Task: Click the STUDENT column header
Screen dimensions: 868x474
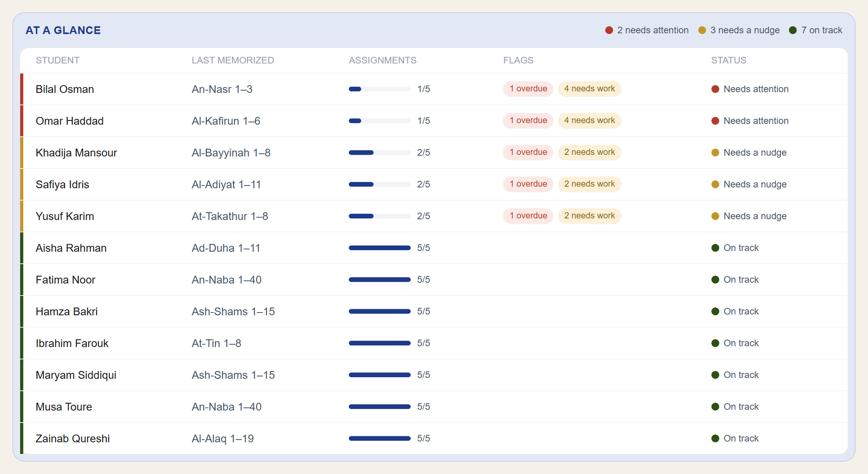Action: point(57,60)
